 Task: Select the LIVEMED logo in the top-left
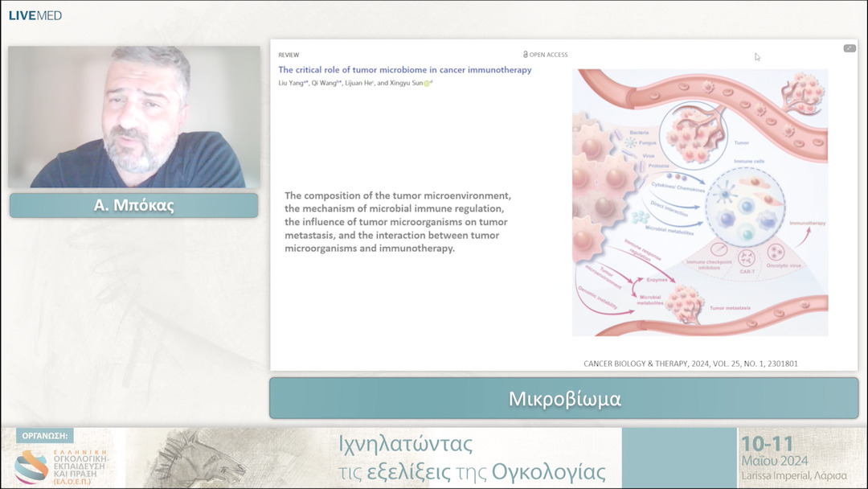click(x=35, y=14)
